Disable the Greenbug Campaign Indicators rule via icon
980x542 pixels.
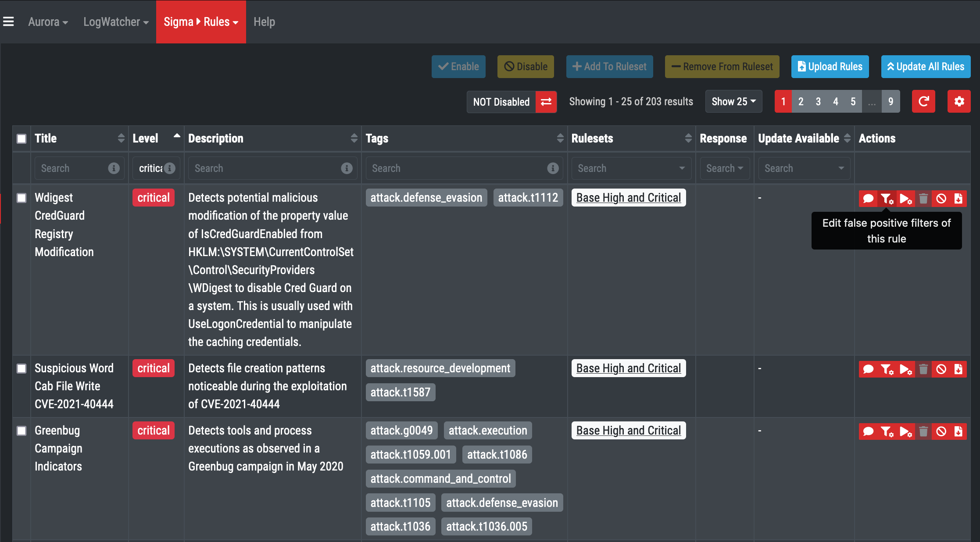(x=941, y=431)
